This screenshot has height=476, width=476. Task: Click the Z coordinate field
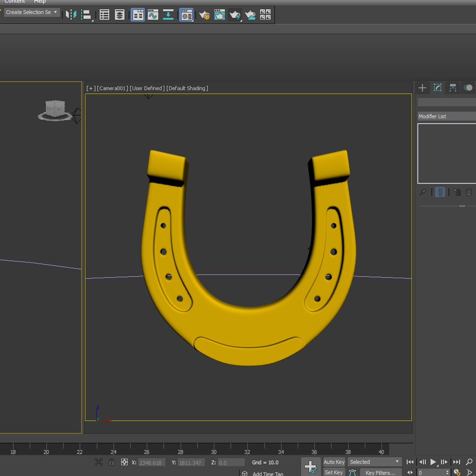231,463
